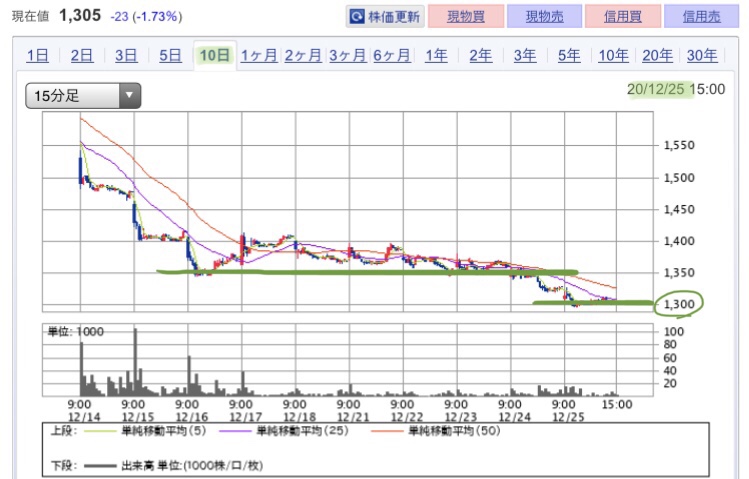
Task: Switch chart range to 5日
Action: click(x=170, y=55)
